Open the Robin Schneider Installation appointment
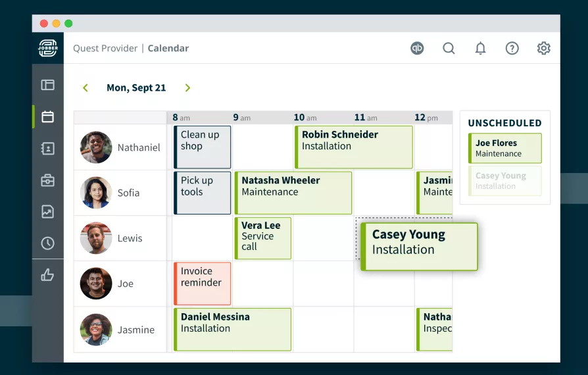This screenshot has height=375, width=588. (x=354, y=147)
